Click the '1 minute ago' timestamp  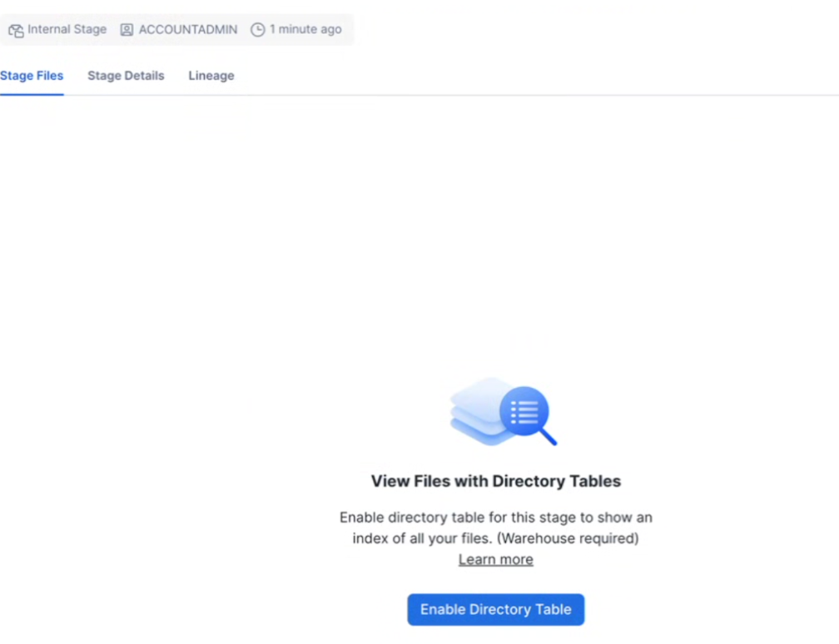[305, 29]
